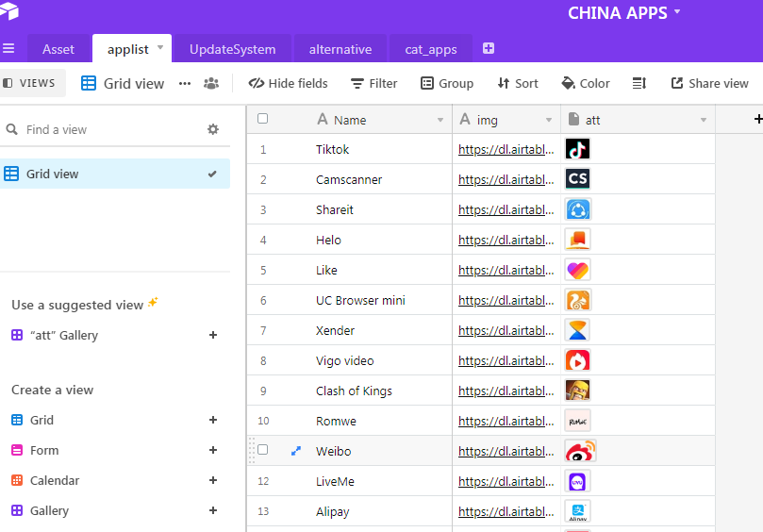Image resolution: width=763 pixels, height=532 pixels.
Task: Add a Grid view with plus
Action: click(212, 420)
